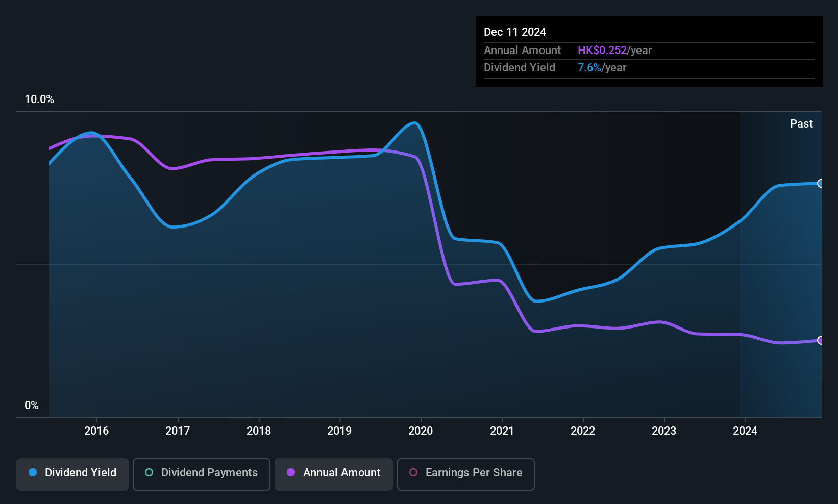Click the HK$0.252 annual amount value

pyautogui.click(x=602, y=50)
